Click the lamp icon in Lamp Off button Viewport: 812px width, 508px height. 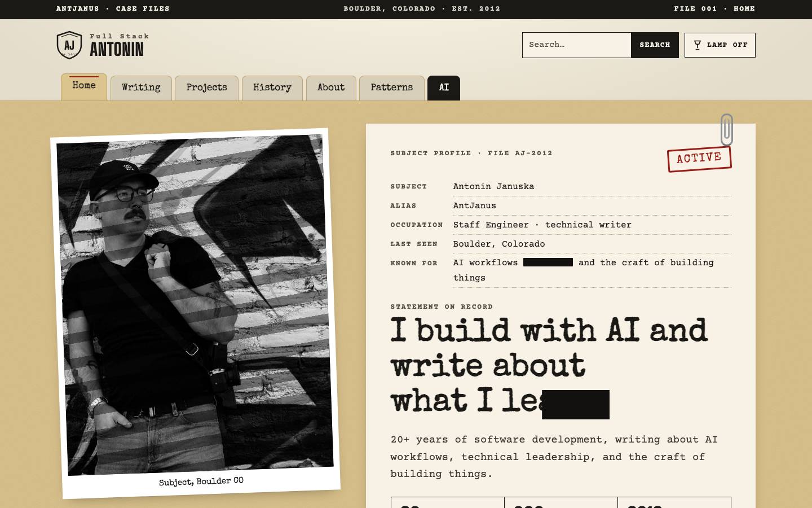(698, 45)
